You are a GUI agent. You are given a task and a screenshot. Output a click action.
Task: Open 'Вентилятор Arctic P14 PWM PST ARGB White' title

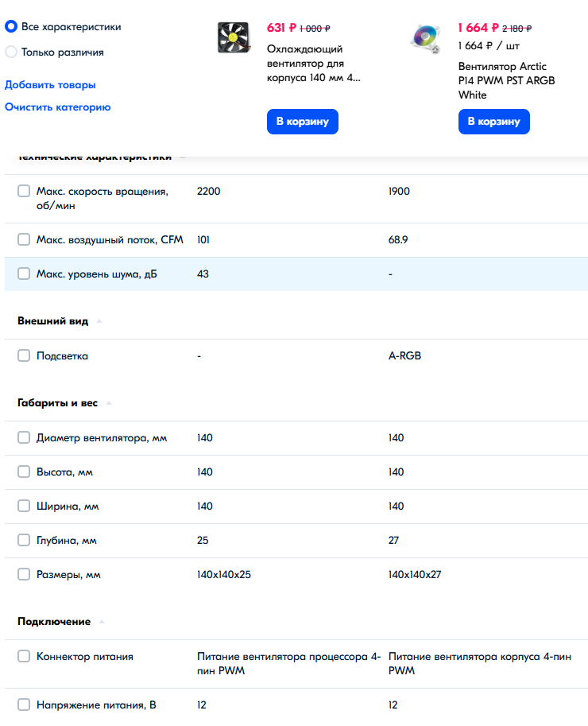507,80
